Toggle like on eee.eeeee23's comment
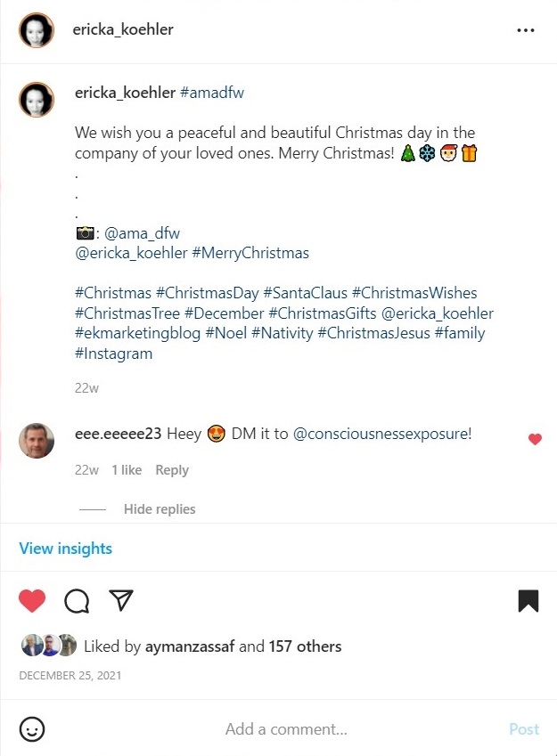 535,438
